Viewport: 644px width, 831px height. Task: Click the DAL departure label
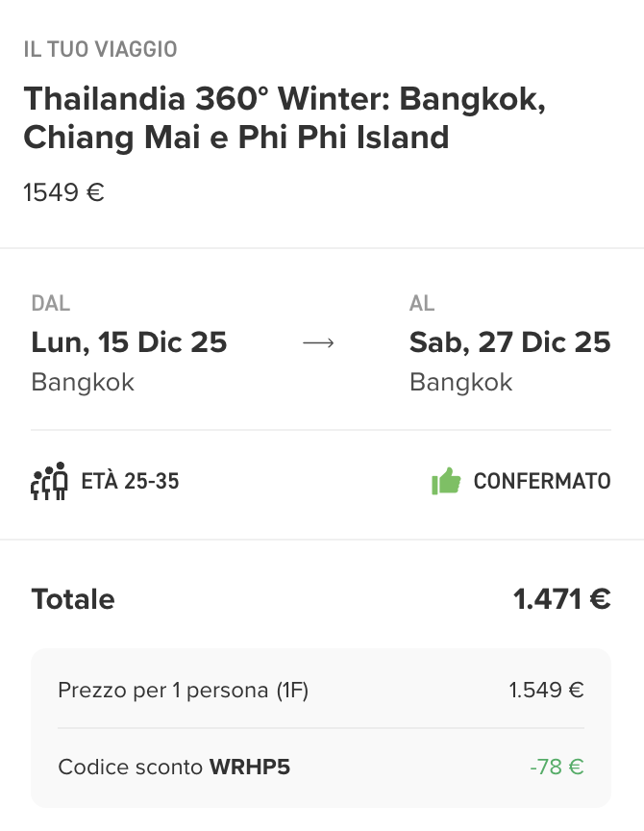coord(51,304)
